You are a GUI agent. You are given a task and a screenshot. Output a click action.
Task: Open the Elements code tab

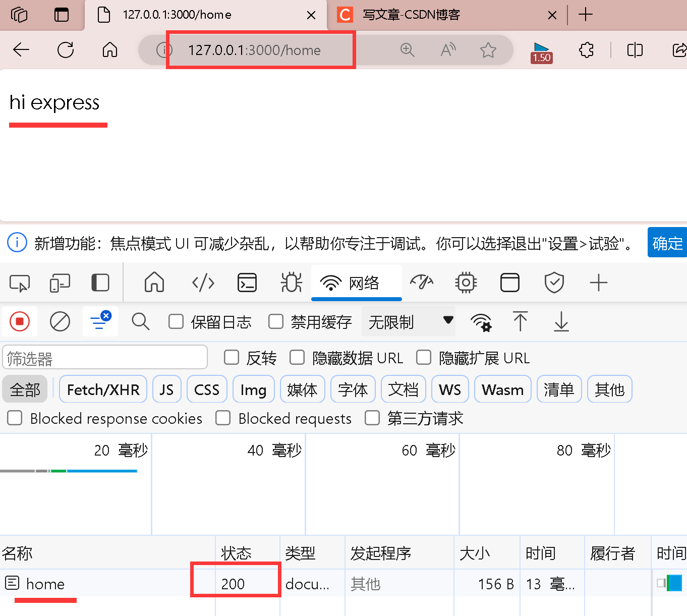coord(203,283)
